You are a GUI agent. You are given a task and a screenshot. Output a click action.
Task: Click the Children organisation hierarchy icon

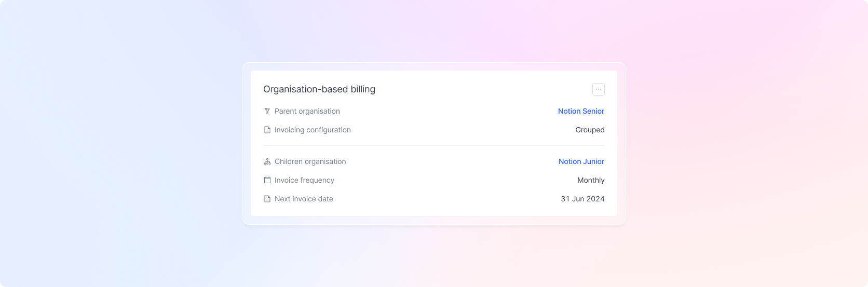267,161
